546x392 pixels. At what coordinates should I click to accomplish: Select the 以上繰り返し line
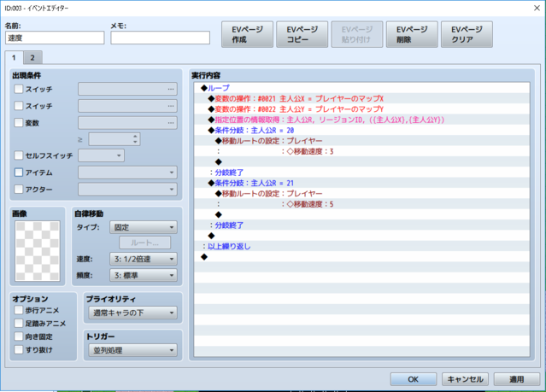[x=361, y=246]
